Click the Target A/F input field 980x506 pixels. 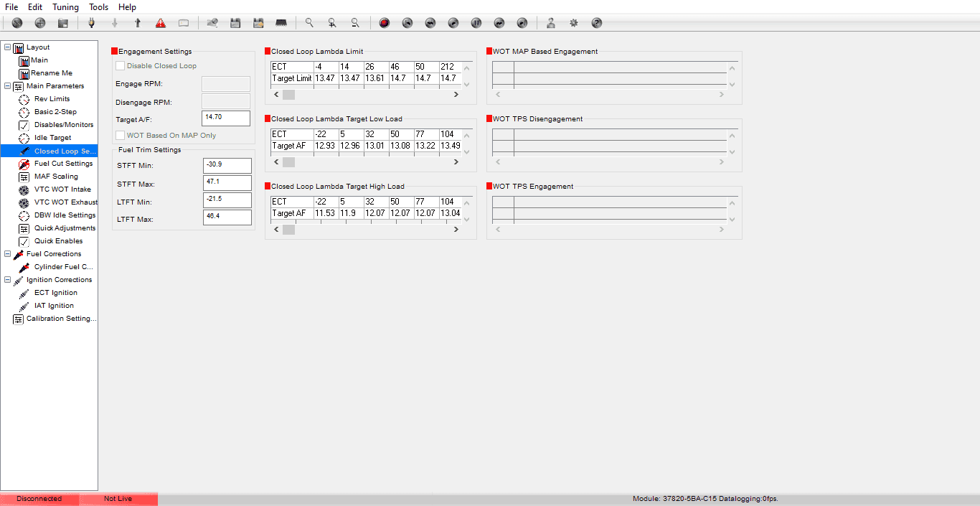(x=226, y=119)
